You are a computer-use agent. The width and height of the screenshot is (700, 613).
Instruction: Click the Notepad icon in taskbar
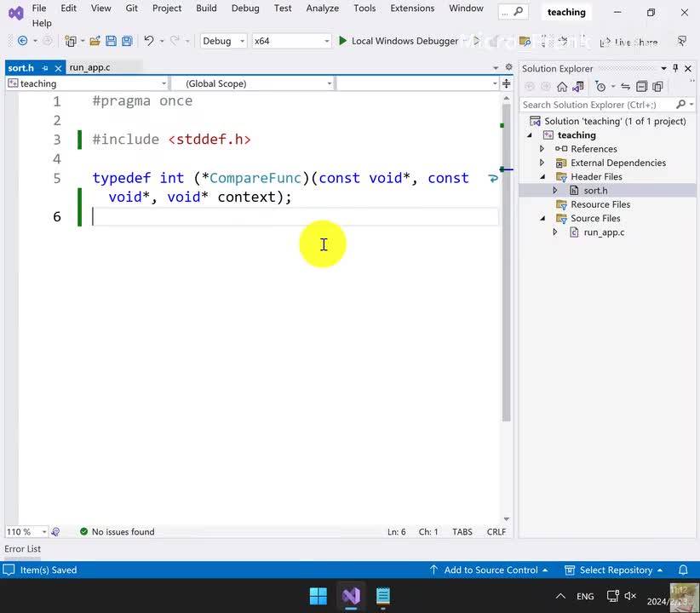pos(383,596)
